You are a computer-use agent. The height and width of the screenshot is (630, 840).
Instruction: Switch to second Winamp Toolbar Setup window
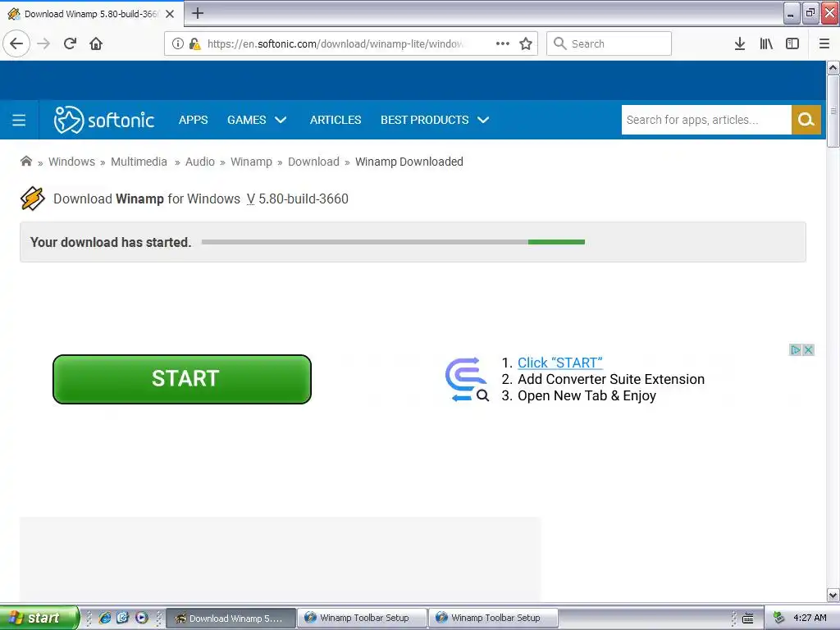coord(493,619)
